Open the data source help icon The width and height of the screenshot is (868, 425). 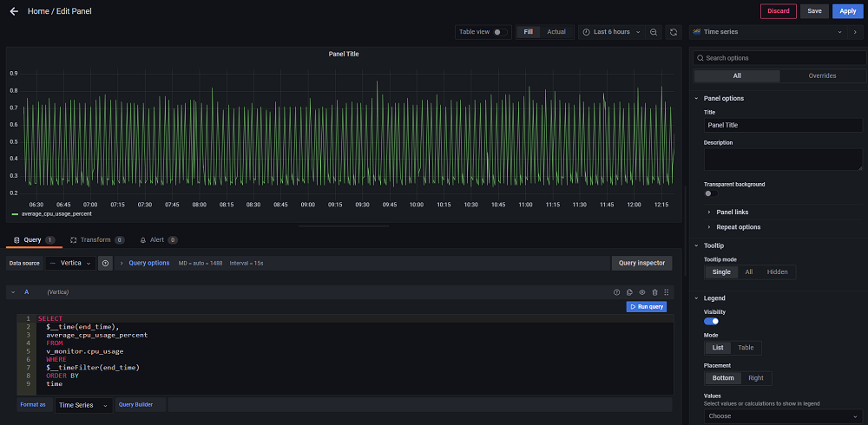[105, 264]
